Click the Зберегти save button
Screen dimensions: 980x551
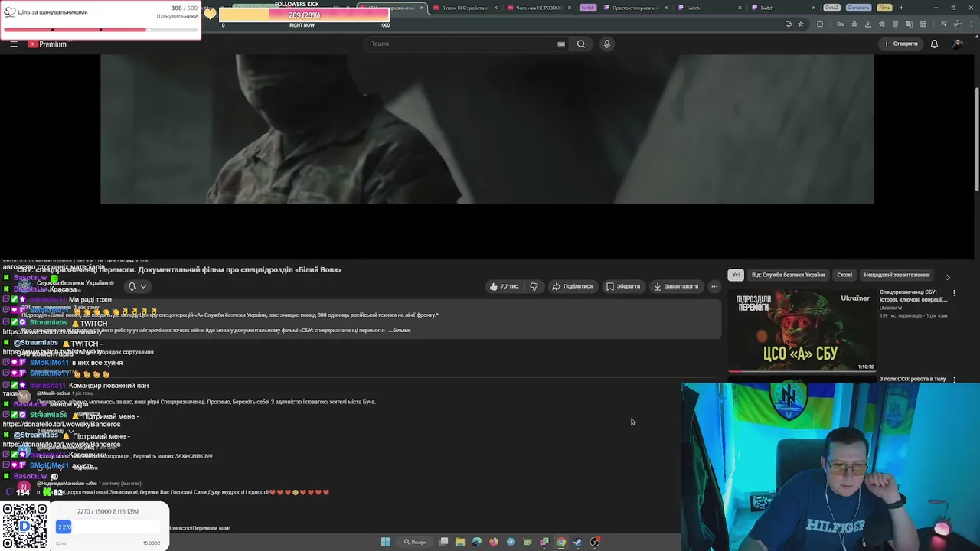(623, 286)
